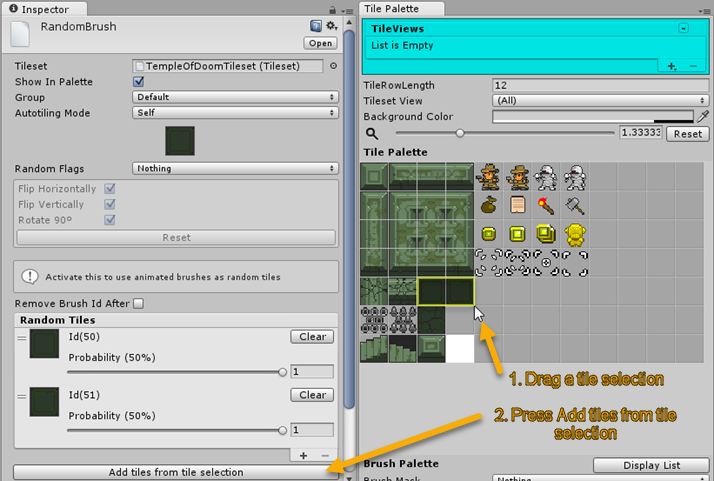Select the scroll paper tile in the palette
Viewport: 714px width, 481px height.
point(517,205)
